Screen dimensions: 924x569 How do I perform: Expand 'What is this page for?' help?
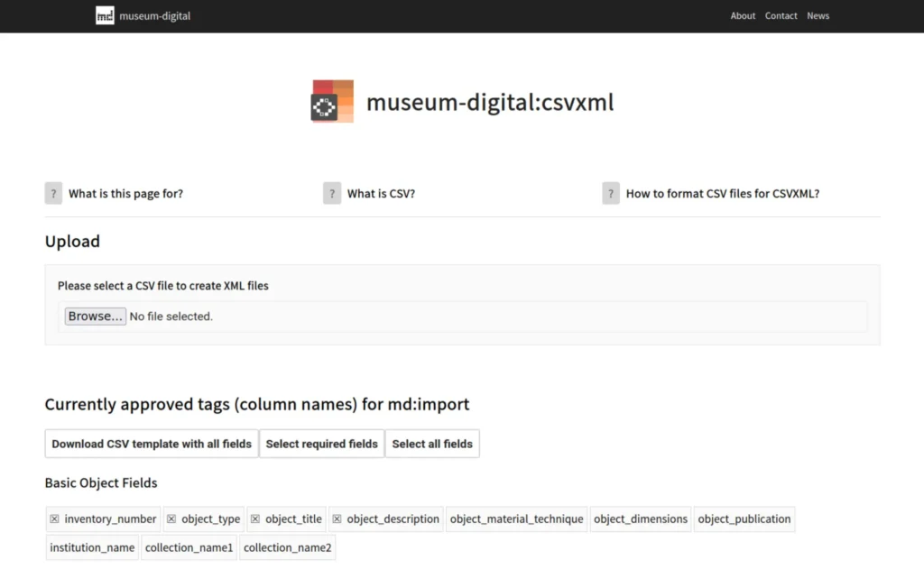point(125,193)
